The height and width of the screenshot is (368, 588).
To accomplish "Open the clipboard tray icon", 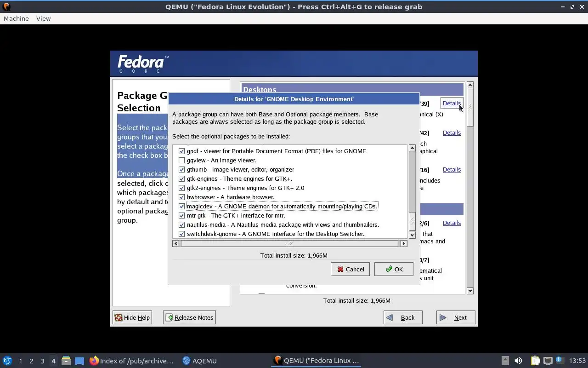I will pos(535,361).
